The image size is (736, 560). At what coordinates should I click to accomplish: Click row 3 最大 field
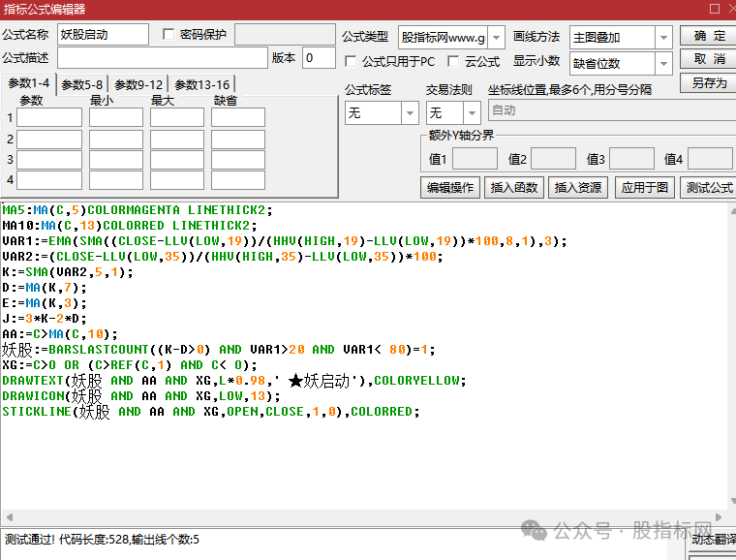pyautogui.click(x=177, y=160)
